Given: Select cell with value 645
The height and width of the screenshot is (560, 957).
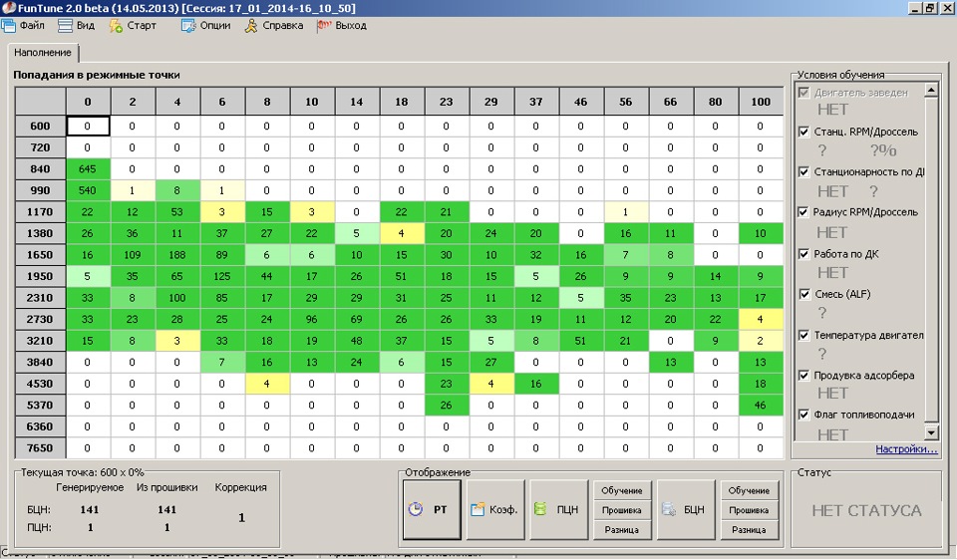Looking at the screenshot, I should 88,169.
